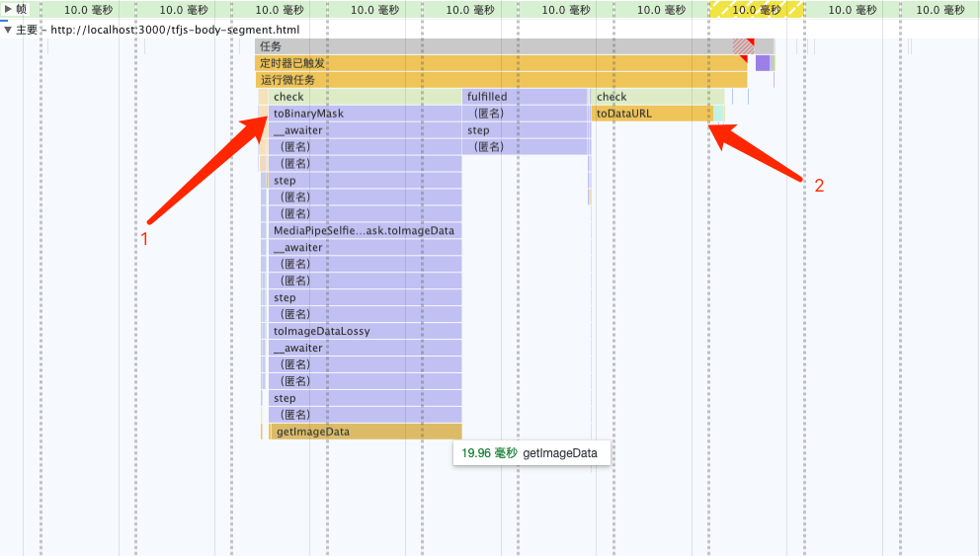Select the MediaPipeSelfie…ask.toImageData bar
Viewport: 980px width, 556px height.
point(365,230)
